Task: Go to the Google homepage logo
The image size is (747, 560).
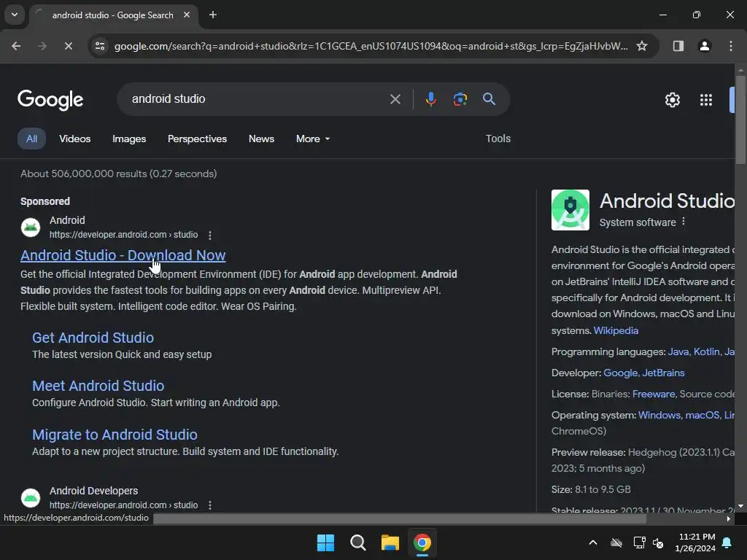Action: click(x=50, y=99)
